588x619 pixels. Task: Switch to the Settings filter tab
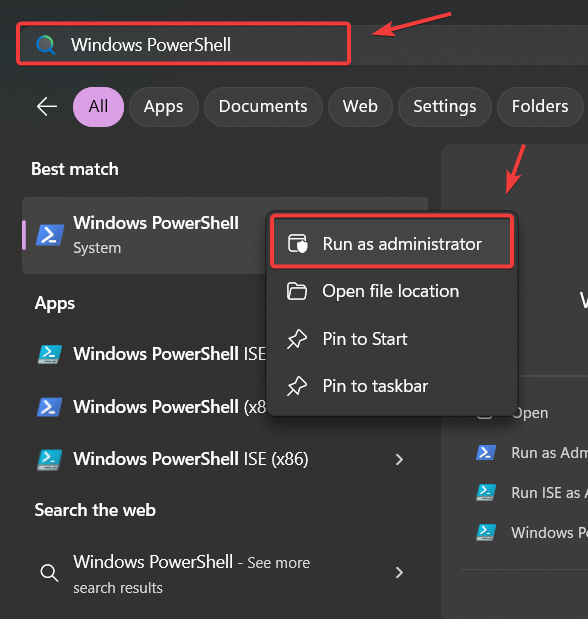445,107
